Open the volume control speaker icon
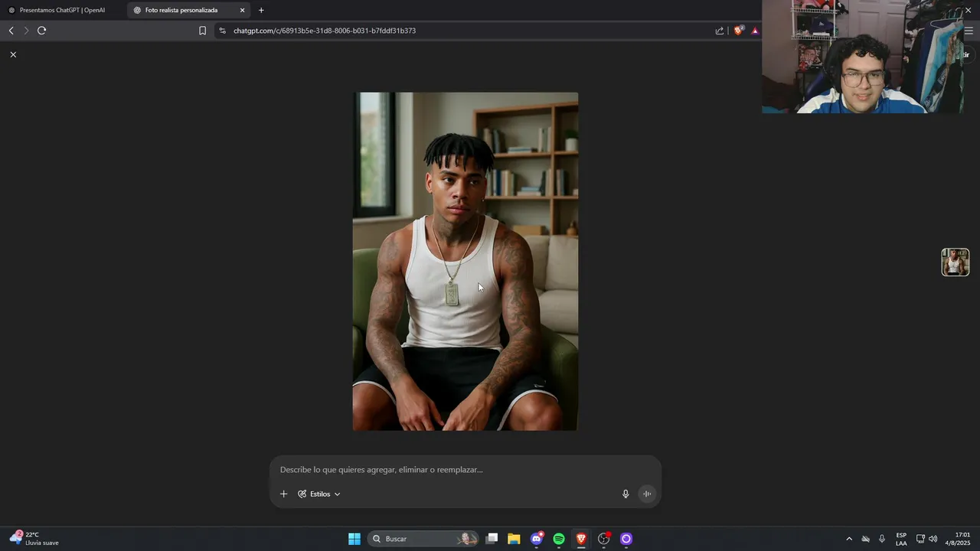The image size is (980, 551). pyautogui.click(x=933, y=539)
